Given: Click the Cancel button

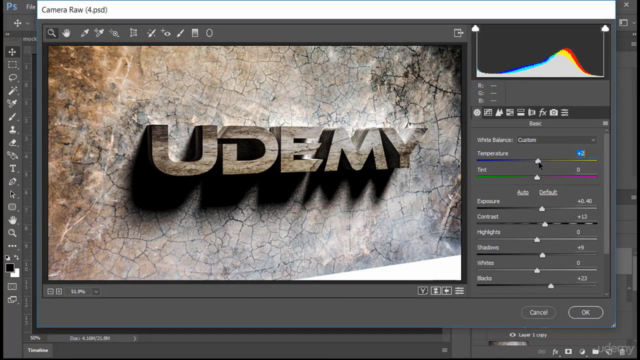Looking at the screenshot, I should (538, 313).
